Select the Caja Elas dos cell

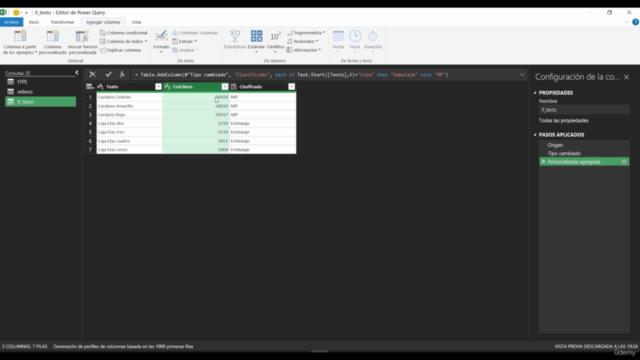[x=129, y=123]
